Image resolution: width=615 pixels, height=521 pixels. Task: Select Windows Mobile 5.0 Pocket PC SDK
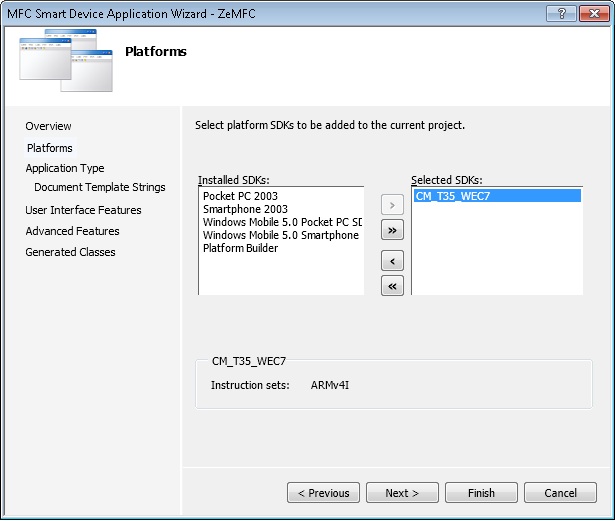tap(281, 222)
